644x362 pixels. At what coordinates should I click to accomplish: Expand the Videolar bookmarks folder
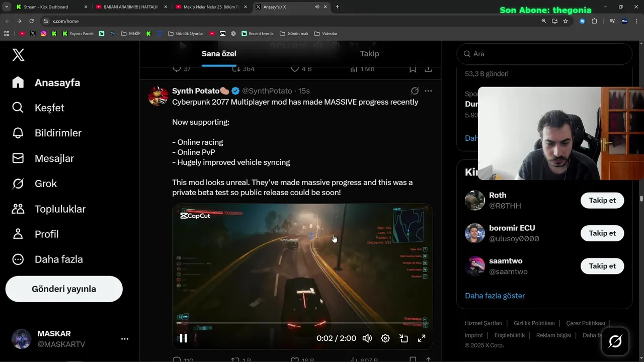click(326, 34)
